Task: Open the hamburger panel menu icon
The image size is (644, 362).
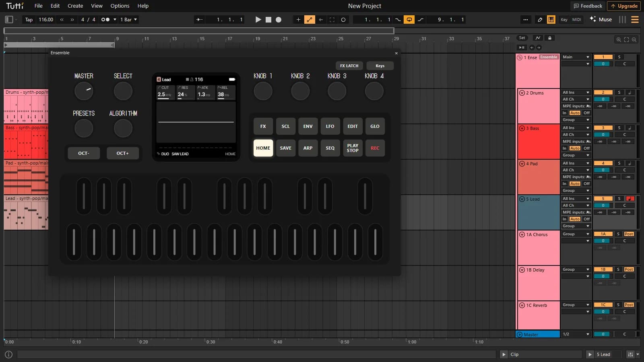Action: (x=635, y=19)
